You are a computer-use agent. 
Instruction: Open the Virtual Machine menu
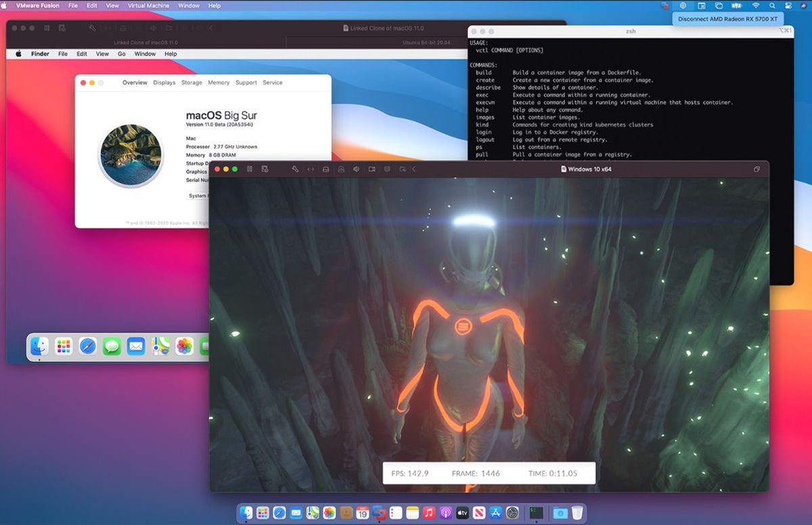pos(148,5)
